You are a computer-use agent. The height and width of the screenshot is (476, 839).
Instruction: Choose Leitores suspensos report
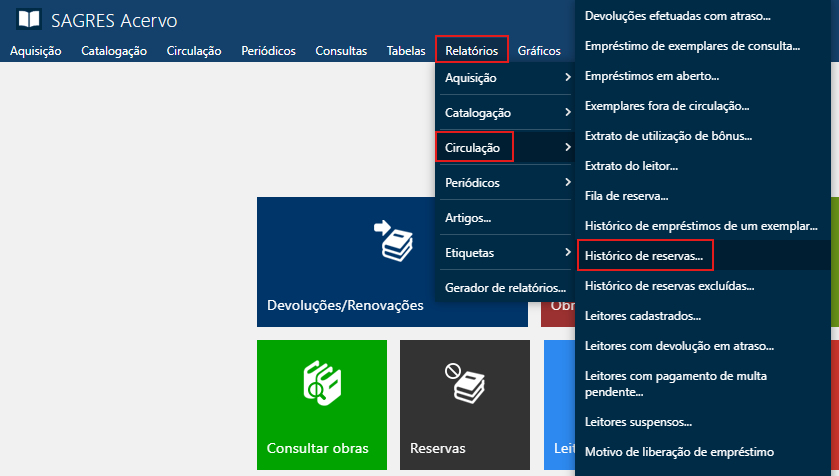coord(638,422)
